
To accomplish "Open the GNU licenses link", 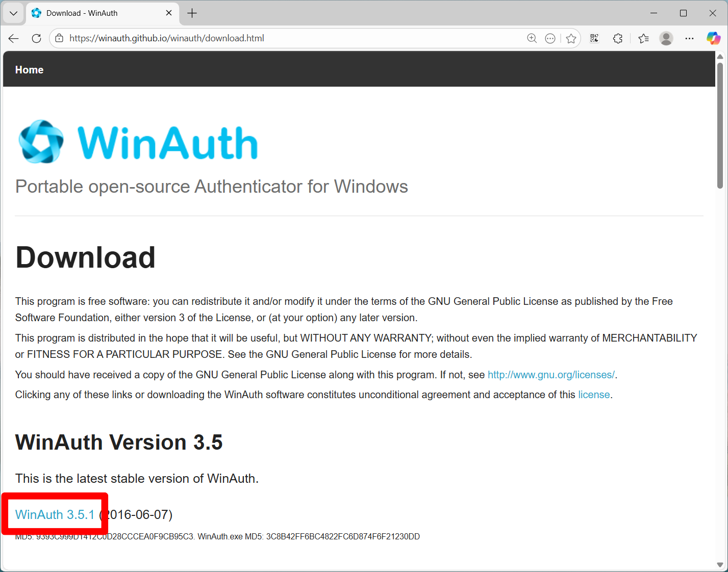I will pos(551,374).
